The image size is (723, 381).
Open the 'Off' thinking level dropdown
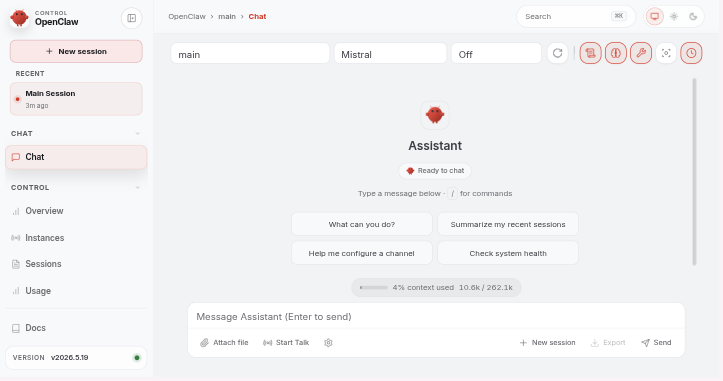[x=496, y=54]
